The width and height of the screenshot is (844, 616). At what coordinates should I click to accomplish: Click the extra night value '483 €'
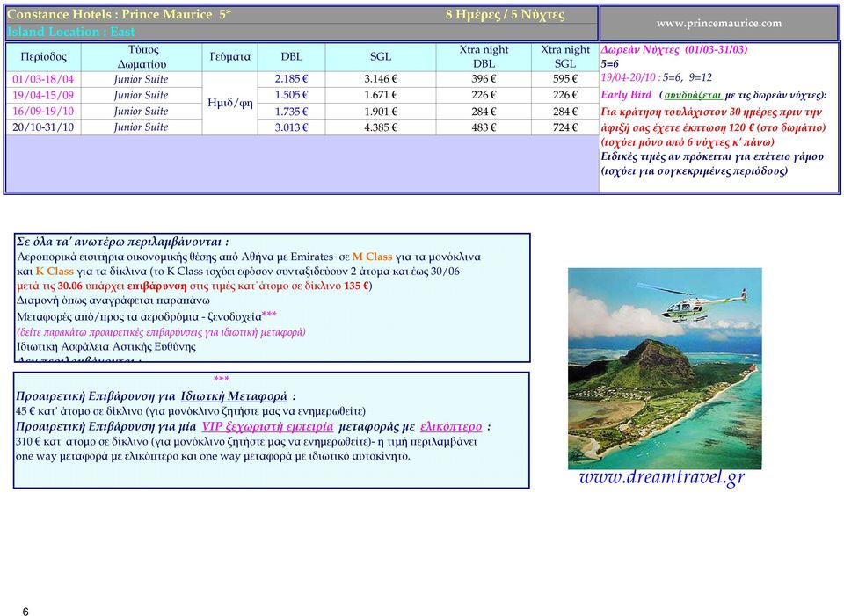coord(484,127)
